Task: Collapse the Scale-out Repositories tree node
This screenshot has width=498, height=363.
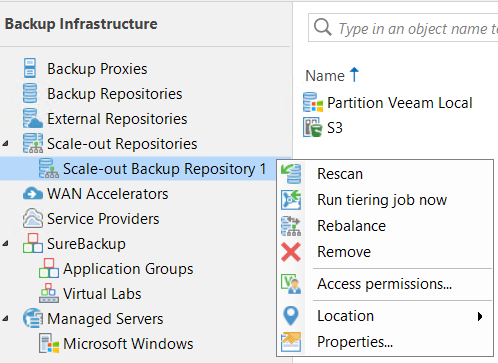Action: point(5,144)
